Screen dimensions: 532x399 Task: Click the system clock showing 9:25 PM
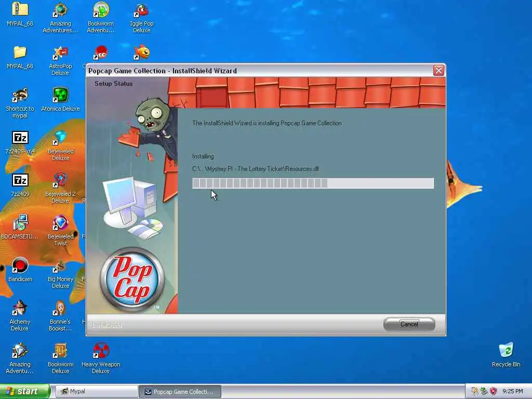513,391
